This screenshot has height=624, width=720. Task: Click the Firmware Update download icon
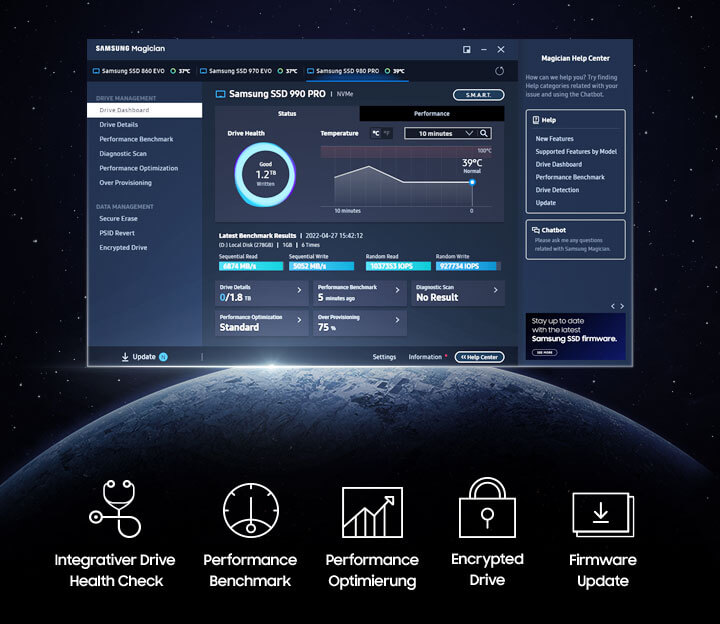tap(602, 513)
